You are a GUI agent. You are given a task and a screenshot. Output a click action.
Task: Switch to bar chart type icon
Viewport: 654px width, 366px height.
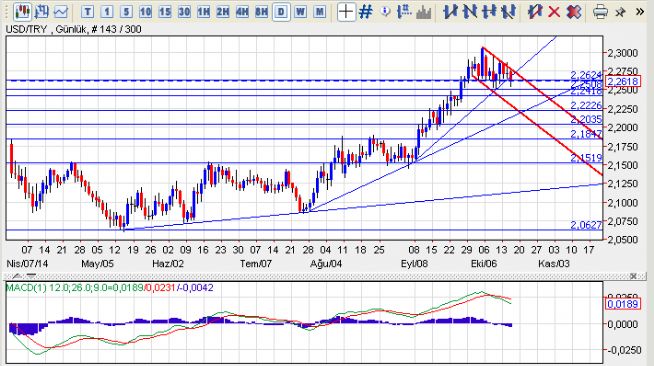(41, 12)
